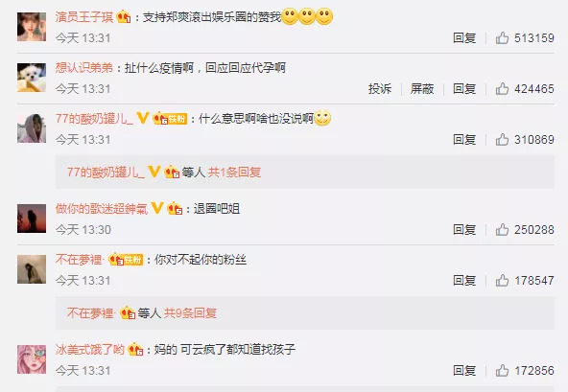Screen dimensions: 568x392
Task: Like the comment with 513159 likes
Action: [502, 38]
